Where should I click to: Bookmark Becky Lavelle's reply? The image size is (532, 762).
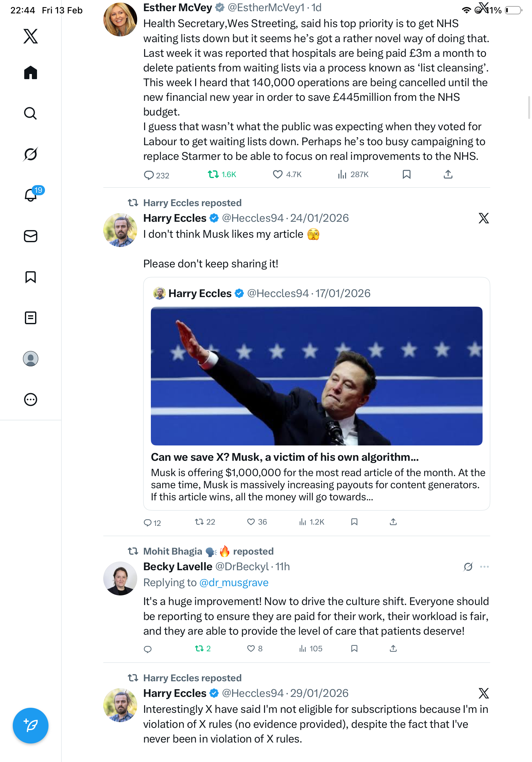click(x=354, y=648)
